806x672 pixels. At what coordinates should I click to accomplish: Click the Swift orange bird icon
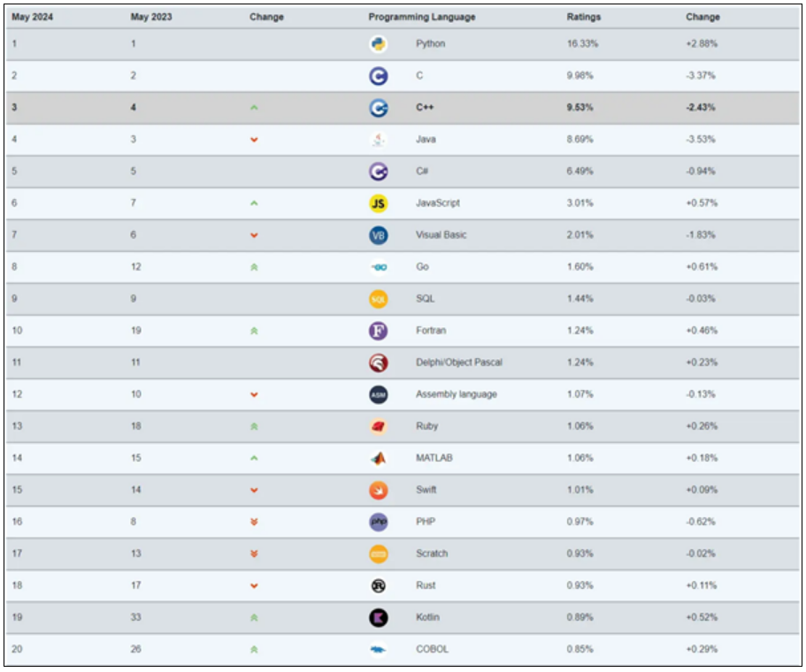click(x=379, y=490)
